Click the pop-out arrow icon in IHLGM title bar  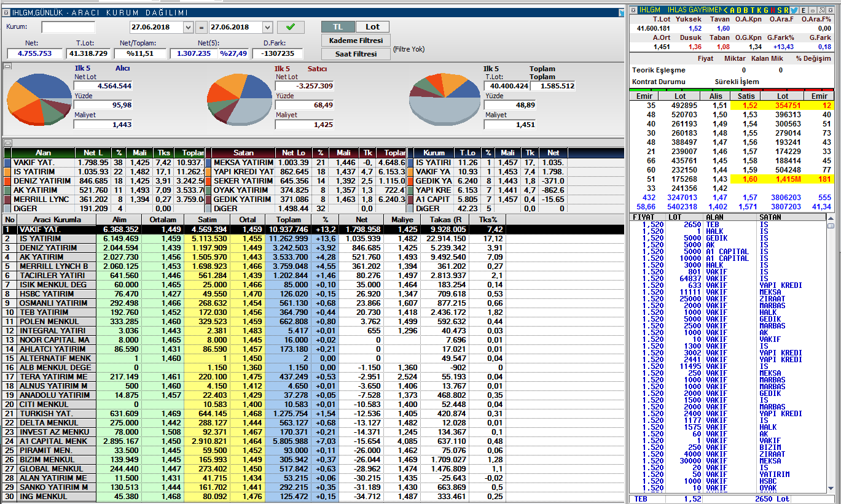click(x=822, y=10)
